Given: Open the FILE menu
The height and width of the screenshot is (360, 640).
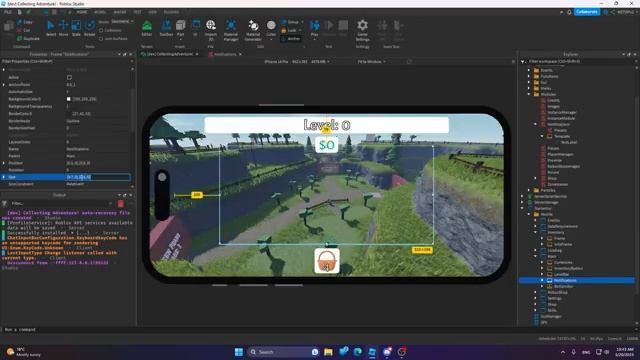Looking at the screenshot, I should click(8, 12).
